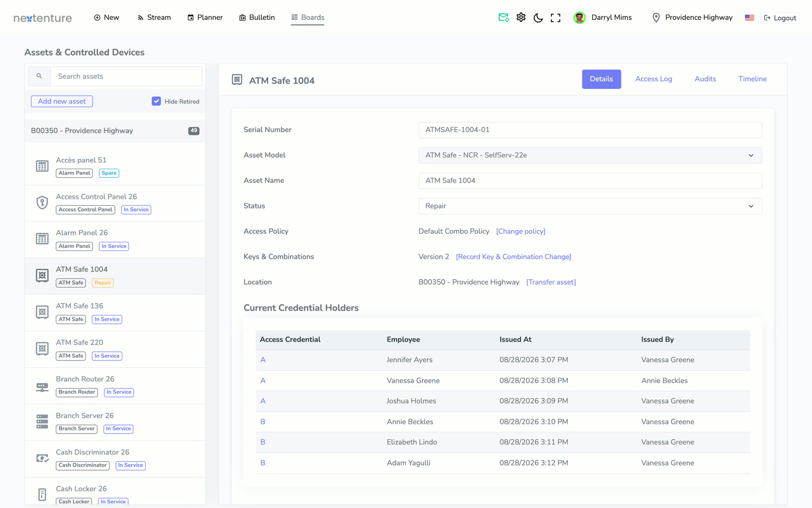Image resolution: width=812 pixels, height=508 pixels.
Task: Select Accès panel 51 alarm icon
Action: [x=42, y=166]
